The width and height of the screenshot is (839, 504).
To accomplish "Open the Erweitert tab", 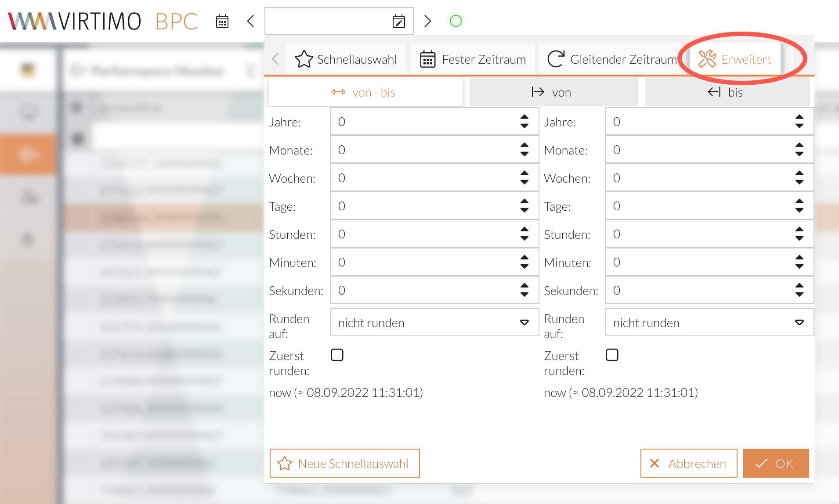I will point(735,59).
